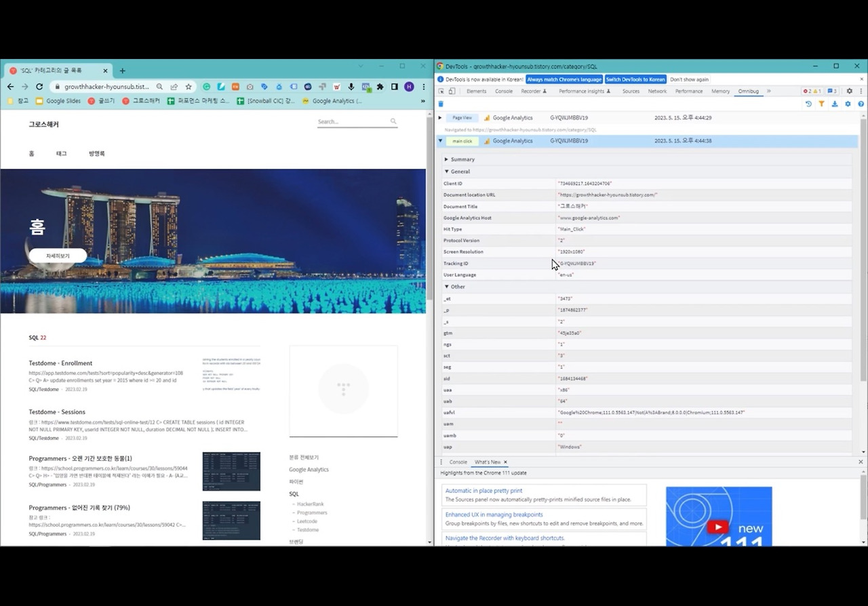Image resolution: width=868 pixels, height=606 pixels.
Task: Dismiss the DevTools Korean language infobar
Action: 862,79
